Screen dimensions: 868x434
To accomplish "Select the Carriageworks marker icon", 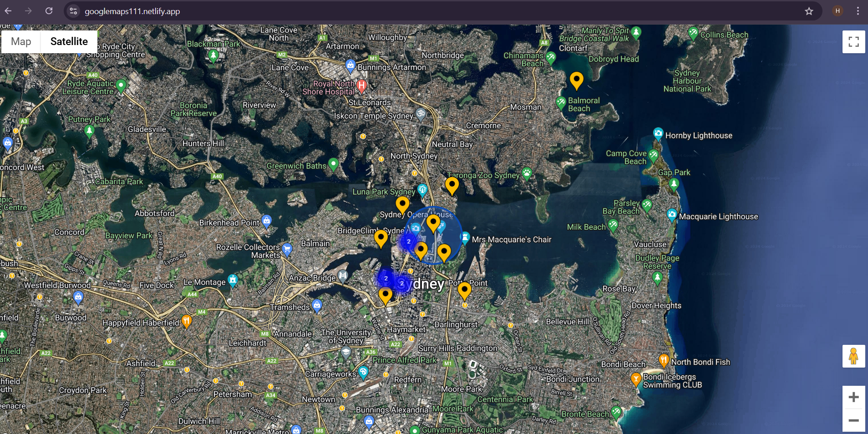I will coord(363,373).
